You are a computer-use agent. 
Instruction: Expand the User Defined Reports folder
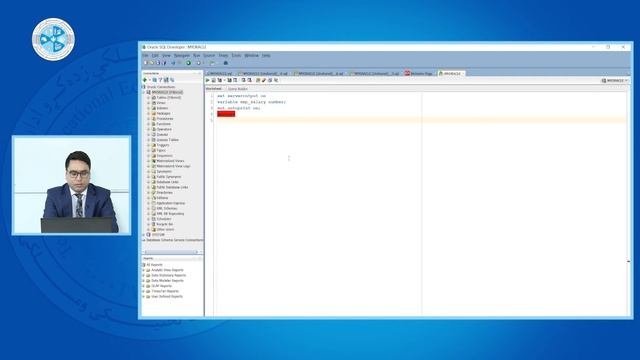coord(144,297)
